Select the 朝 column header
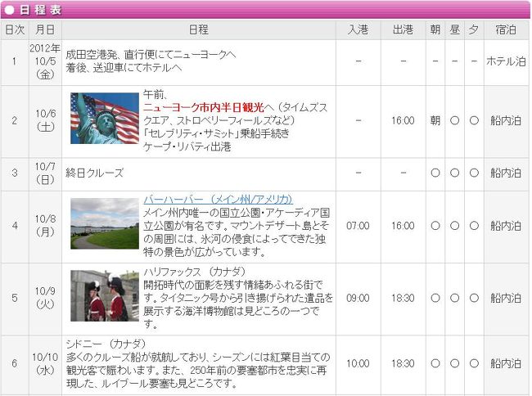Screen dimensions: 532x396 (x=435, y=29)
